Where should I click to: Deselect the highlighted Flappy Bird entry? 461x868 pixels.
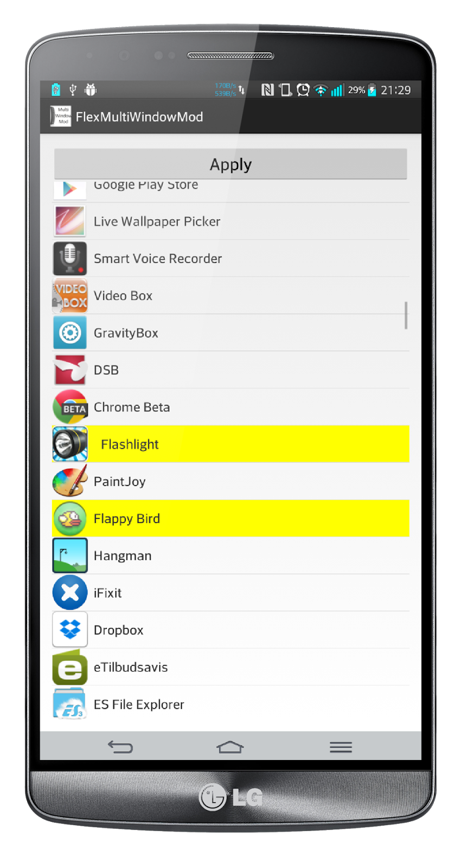click(x=230, y=519)
